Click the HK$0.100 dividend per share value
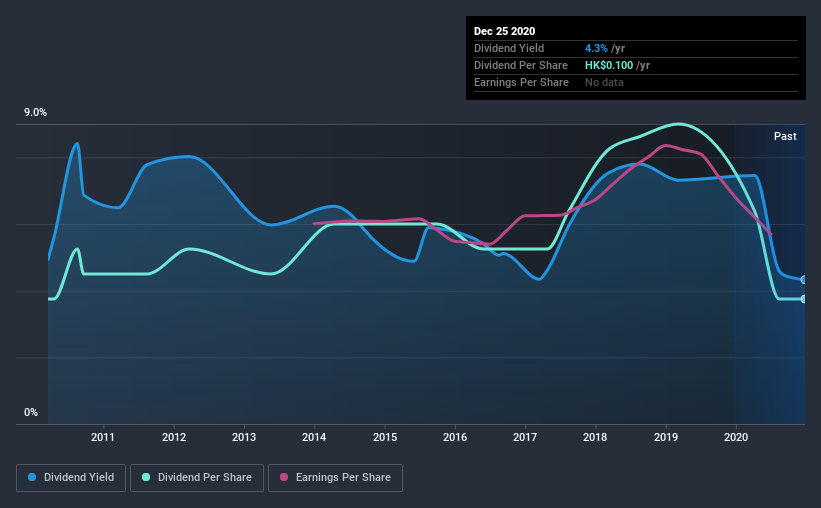821x508 pixels. (x=609, y=65)
